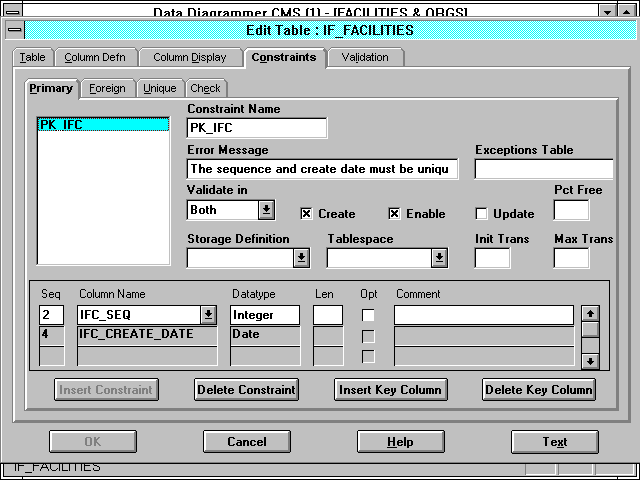
Task: Select the Foreign constraints sub-tab
Action: pos(107,88)
